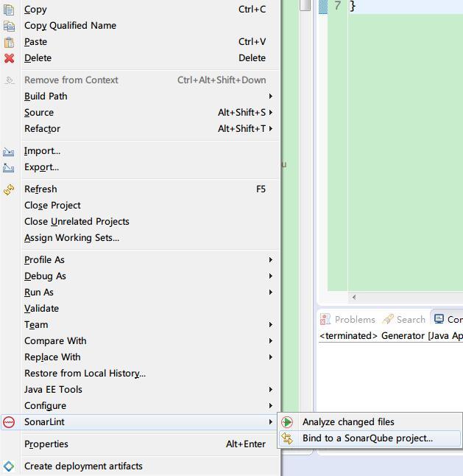Select Delete menu entry
Viewport: 463px width, 476px height.
pyautogui.click(x=140, y=58)
